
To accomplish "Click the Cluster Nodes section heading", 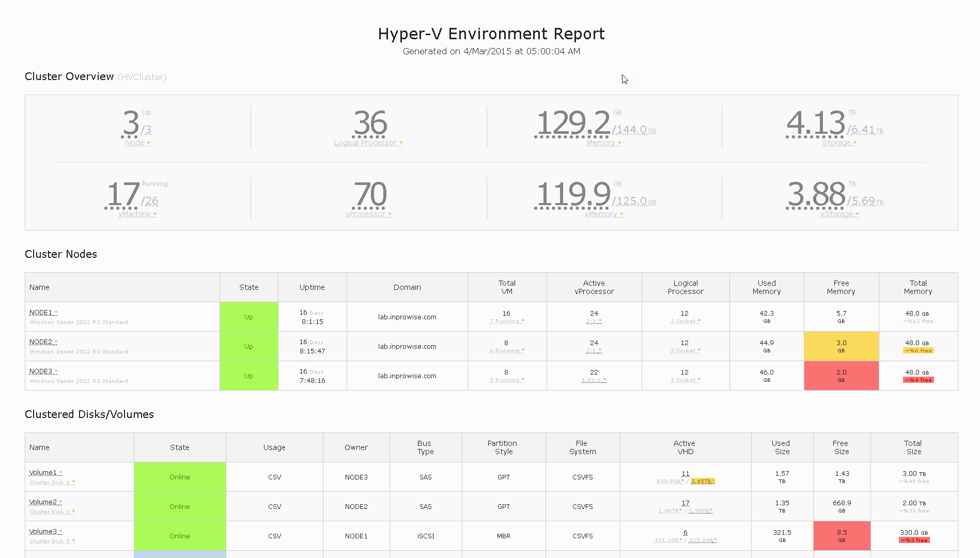I will point(61,254).
